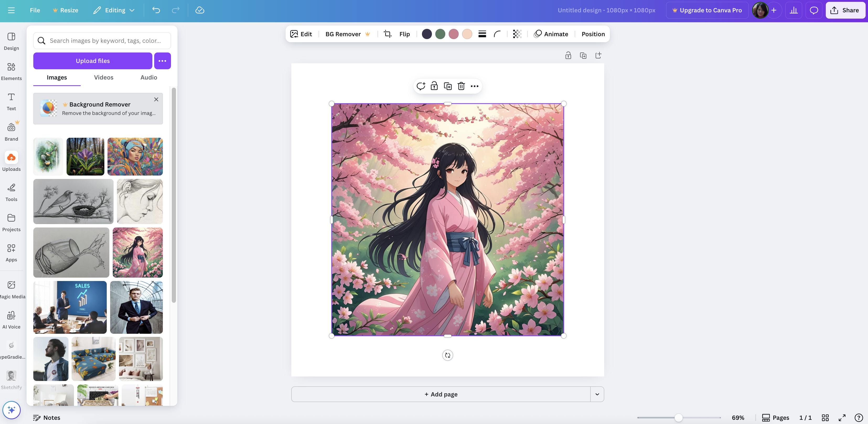Open more upload options menu
This screenshot has height=424, width=868.
coord(162,61)
